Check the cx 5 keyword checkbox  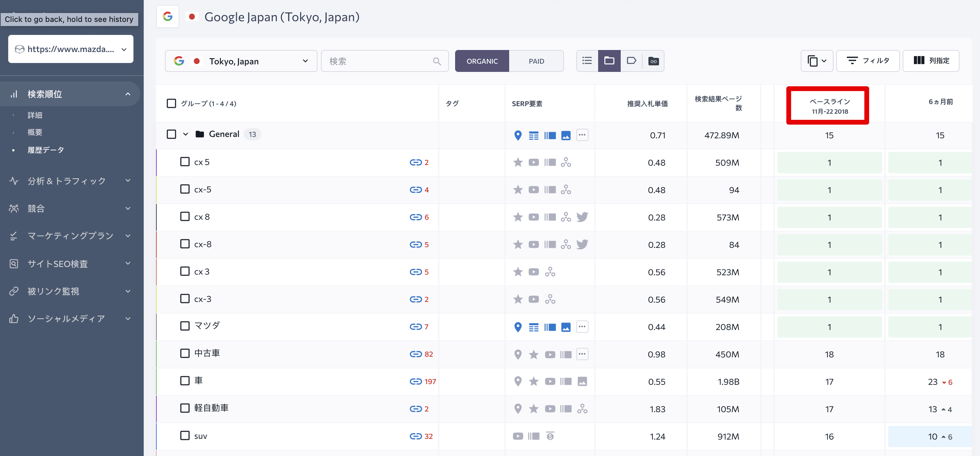[x=185, y=162]
